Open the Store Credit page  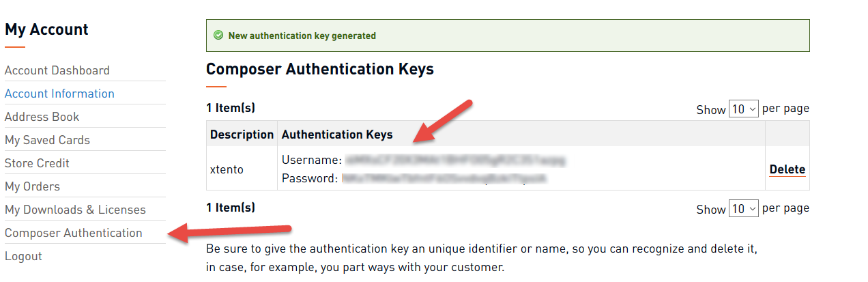37,163
